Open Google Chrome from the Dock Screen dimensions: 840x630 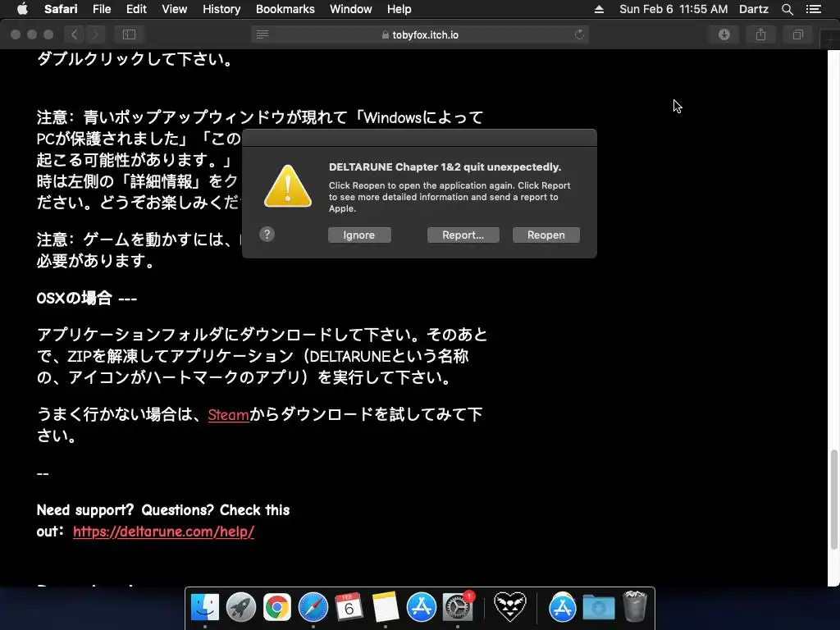coord(276,607)
